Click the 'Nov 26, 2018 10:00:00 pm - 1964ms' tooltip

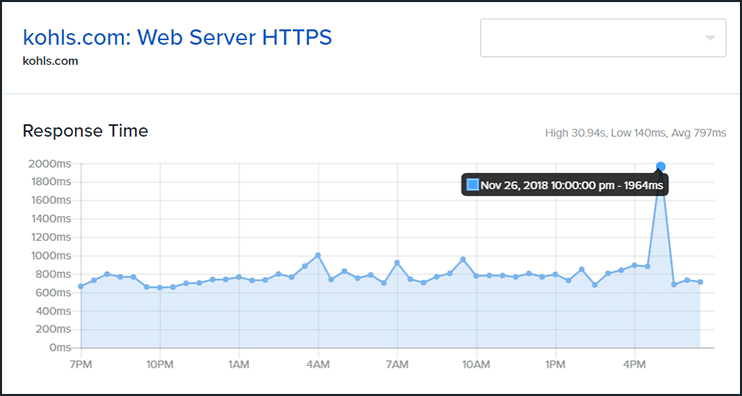coord(565,185)
